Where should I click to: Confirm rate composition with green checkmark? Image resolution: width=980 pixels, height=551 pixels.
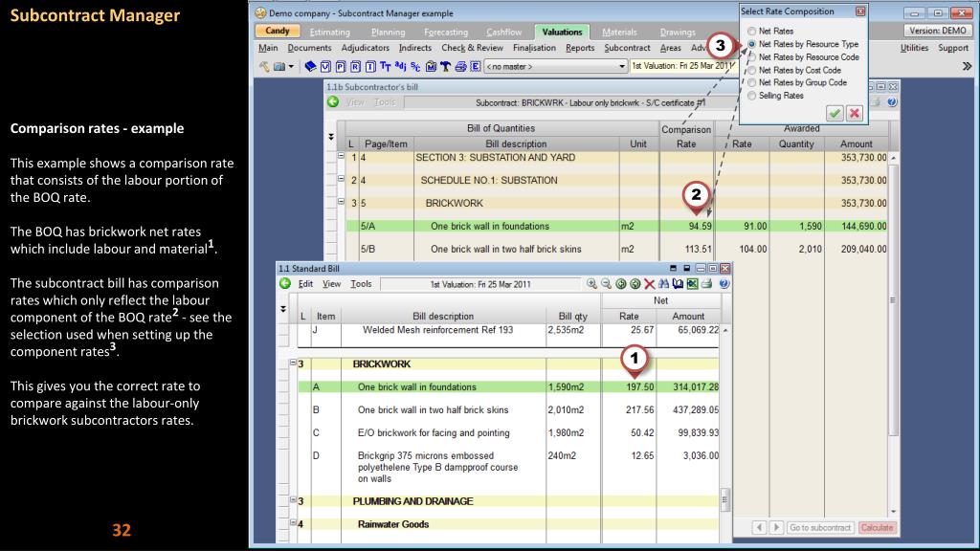(x=835, y=113)
